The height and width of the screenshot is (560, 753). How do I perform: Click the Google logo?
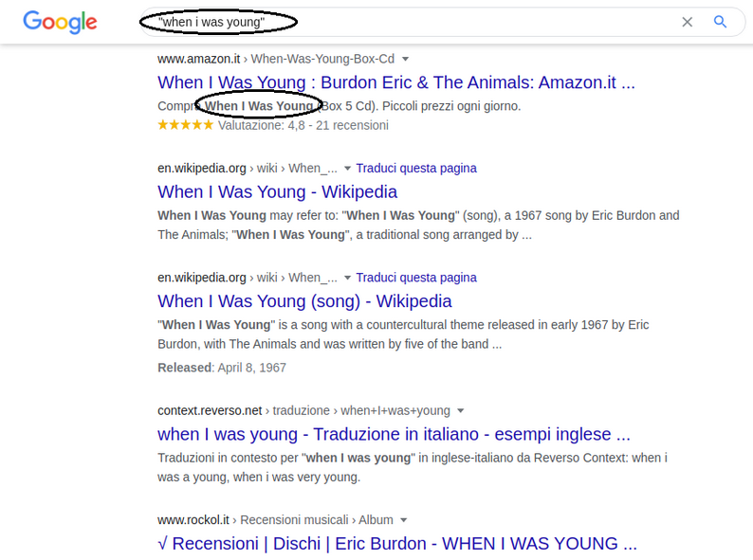tap(60, 22)
